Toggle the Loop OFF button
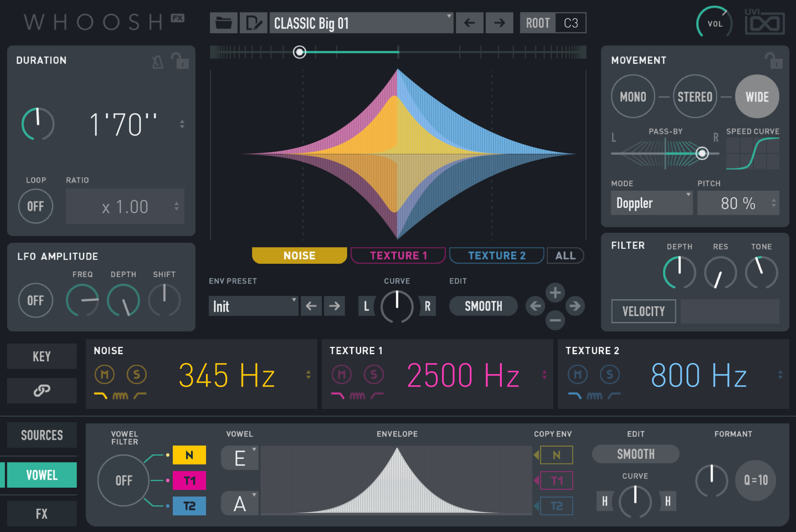This screenshot has height=532, width=796. tap(35, 206)
